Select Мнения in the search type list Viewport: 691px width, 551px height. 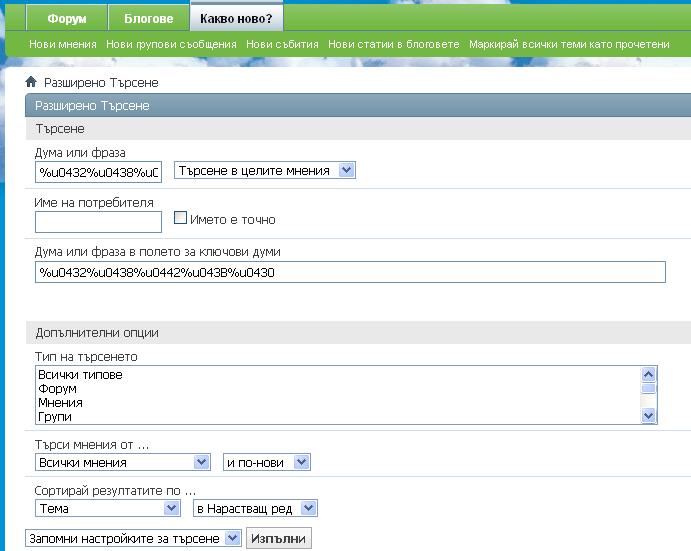tap(61, 403)
